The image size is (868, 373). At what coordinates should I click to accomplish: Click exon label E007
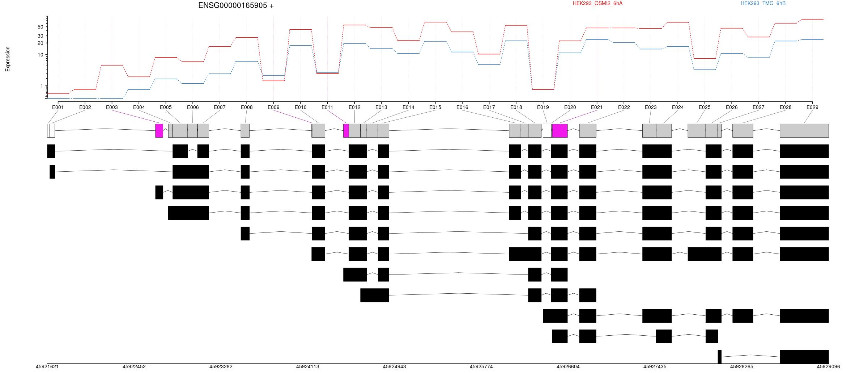click(220, 107)
